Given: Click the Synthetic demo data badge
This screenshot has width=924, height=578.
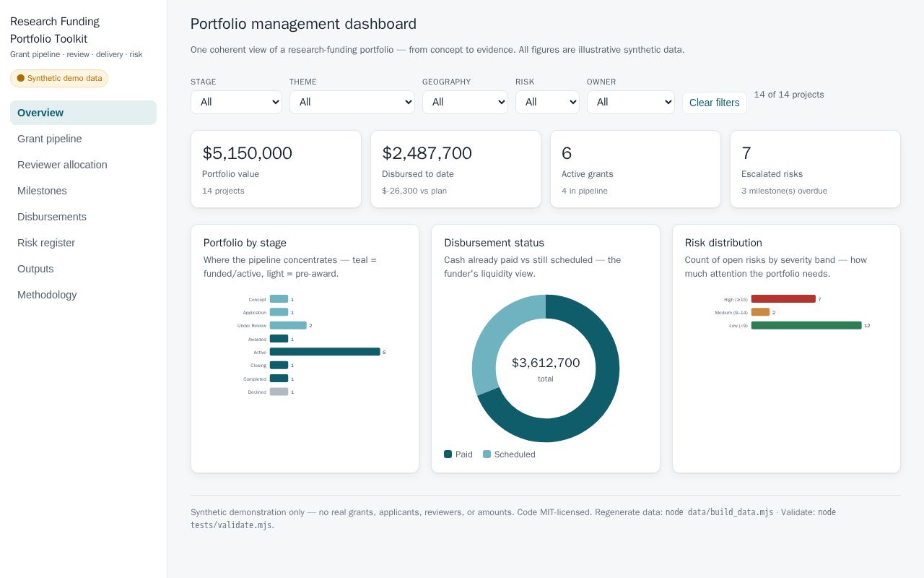Looking at the screenshot, I should pyautogui.click(x=59, y=78).
